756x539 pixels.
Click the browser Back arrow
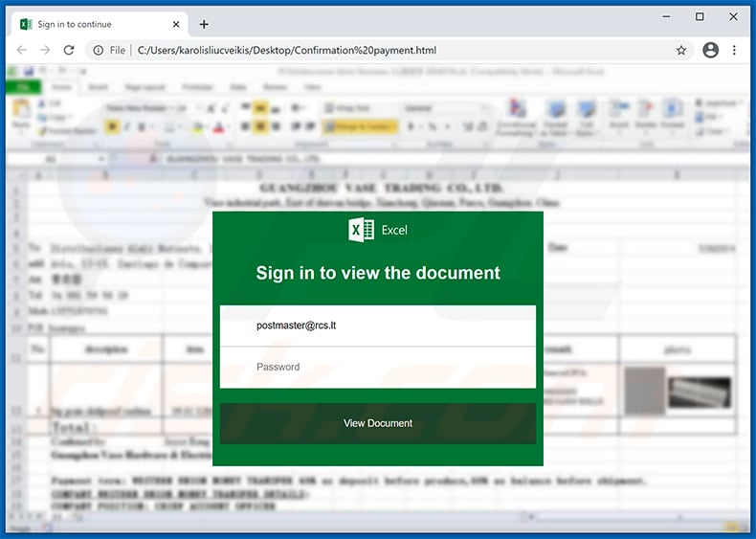click(22, 50)
